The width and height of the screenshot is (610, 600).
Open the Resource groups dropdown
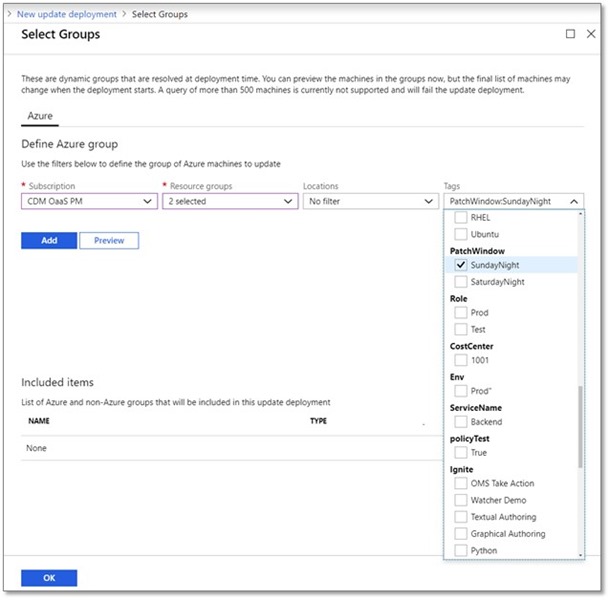point(230,202)
